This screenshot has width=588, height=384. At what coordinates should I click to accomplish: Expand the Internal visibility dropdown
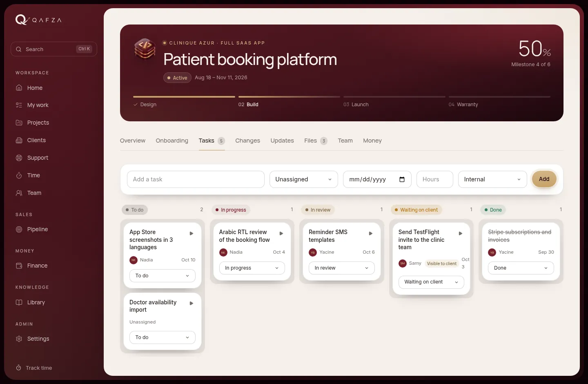pos(492,179)
